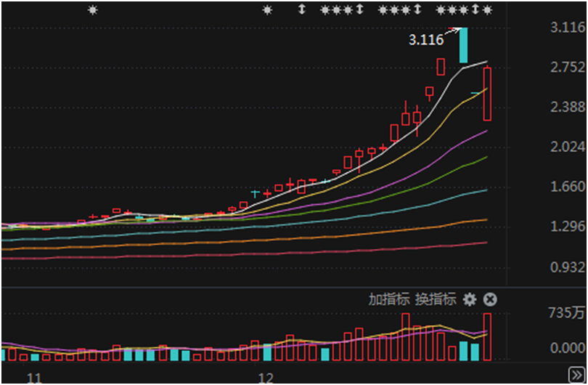Select the latest large red candlestick
Image resolution: width=588 pixels, height=385 pixels.
pyautogui.click(x=488, y=94)
